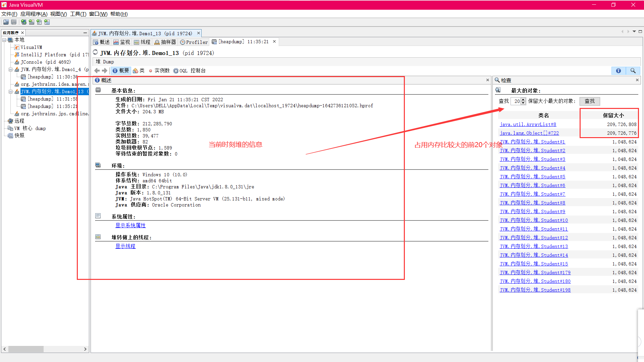This screenshot has width=644, height=362.
Task: Collapse the JVM Demo1_4 tree node
Action: click(11, 69)
